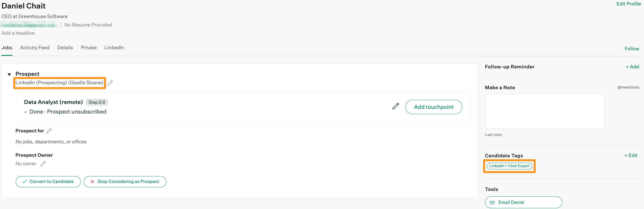Edit the Data Analyst touchpoint pencil
Viewport: 644px width, 209px height.
click(x=395, y=106)
